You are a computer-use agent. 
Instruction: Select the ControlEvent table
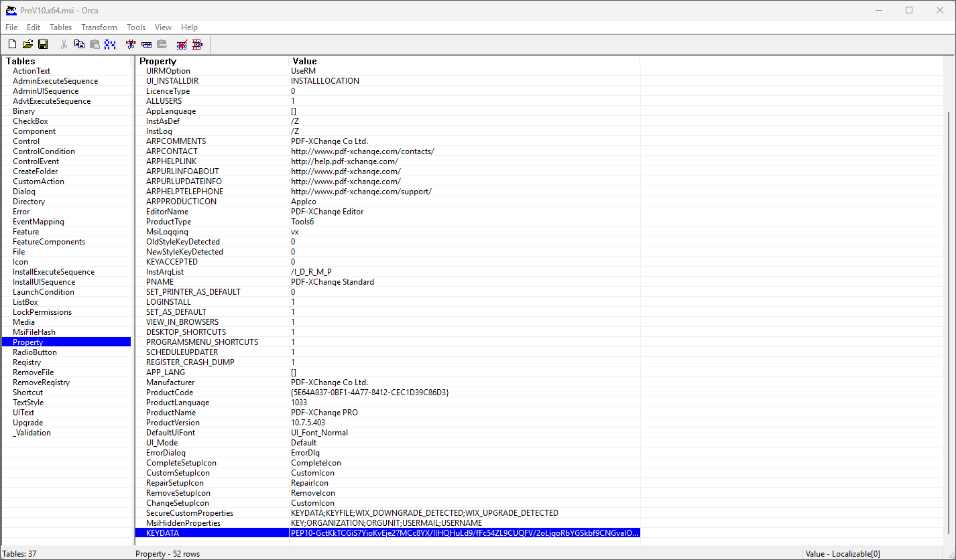point(36,161)
